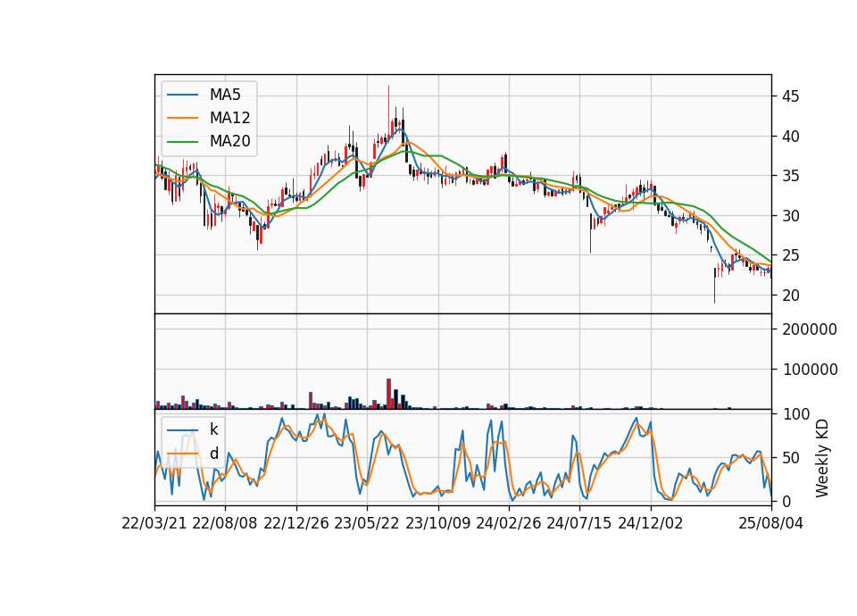Click the 24/07/15 date tick label

578,523
